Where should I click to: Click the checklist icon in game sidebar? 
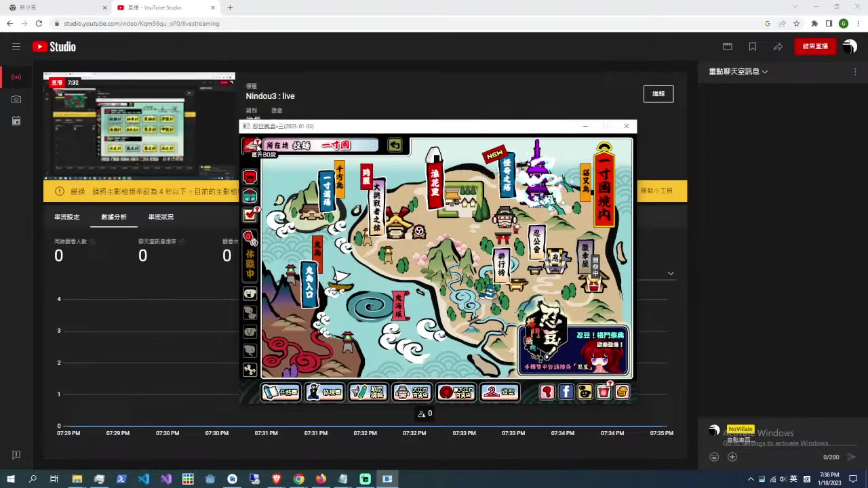point(250,215)
